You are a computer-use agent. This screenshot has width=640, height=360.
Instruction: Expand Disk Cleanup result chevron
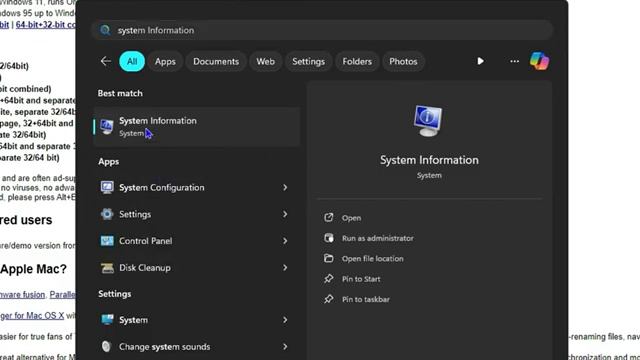[x=285, y=268]
